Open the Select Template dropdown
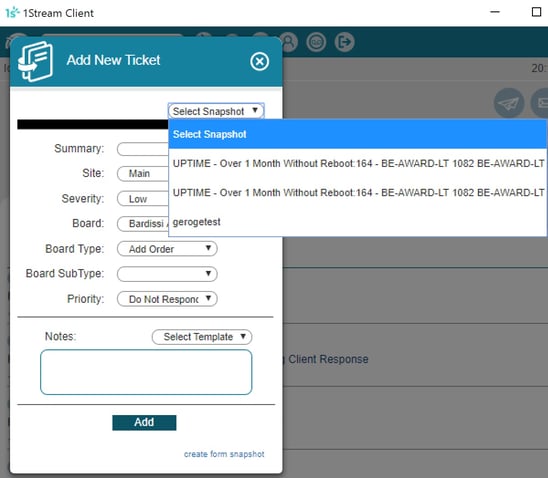This screenshot has width=548, height=478. [x=202, y=337]
